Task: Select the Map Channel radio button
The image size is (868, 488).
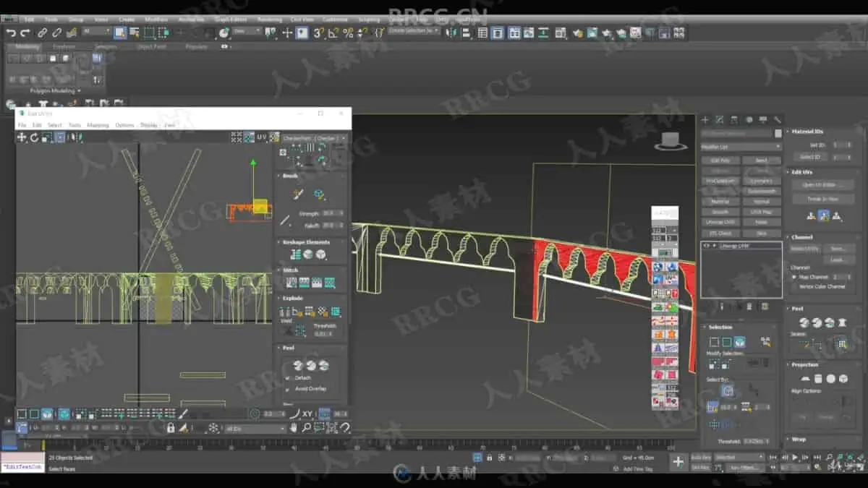Action: [x=795, y=277]
